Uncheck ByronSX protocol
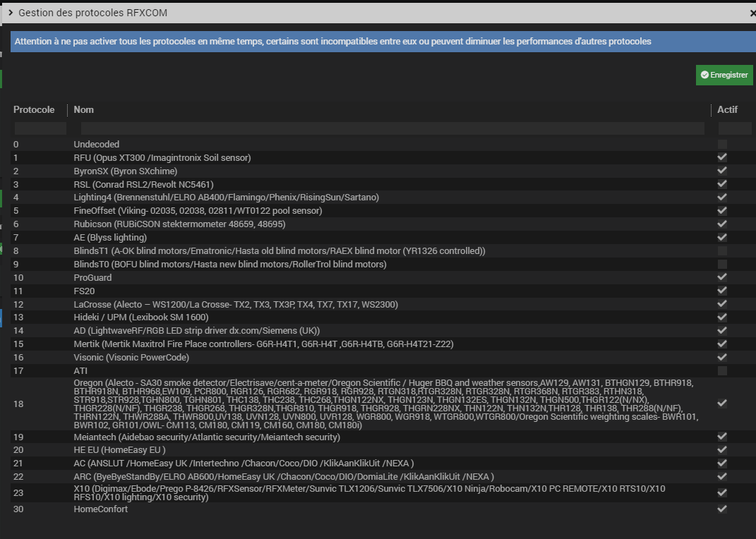The width and height of the screenshot is (756, 539). [x=722, y=171]
